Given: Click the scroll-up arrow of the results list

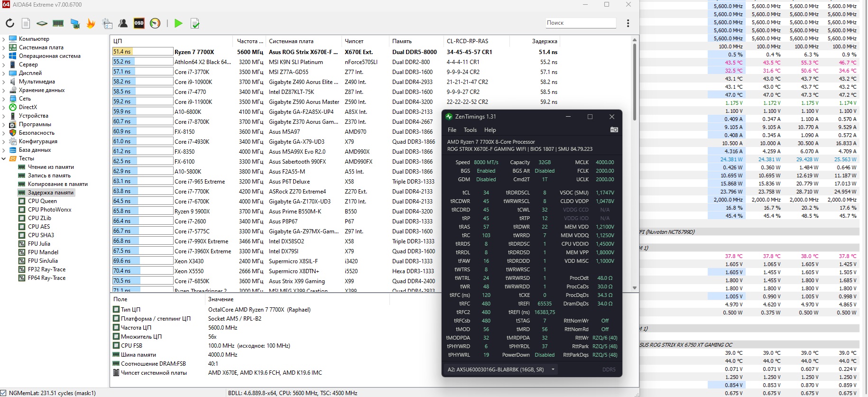Looking at the screenshot, I should (635, 40).
